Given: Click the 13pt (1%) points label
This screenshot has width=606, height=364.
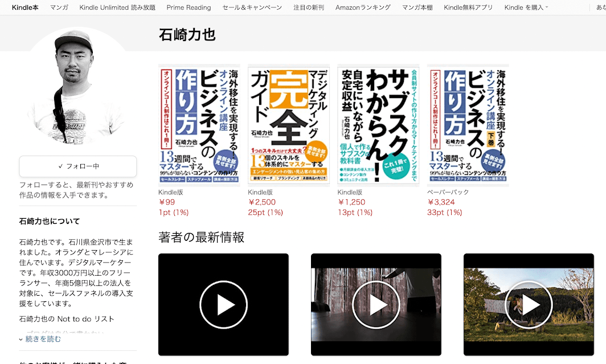Looking at the screenshot, I should 355,212.
